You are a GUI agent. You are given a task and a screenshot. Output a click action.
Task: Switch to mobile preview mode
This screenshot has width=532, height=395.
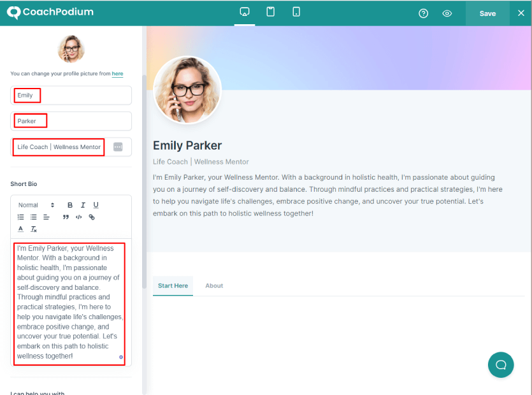296,12
